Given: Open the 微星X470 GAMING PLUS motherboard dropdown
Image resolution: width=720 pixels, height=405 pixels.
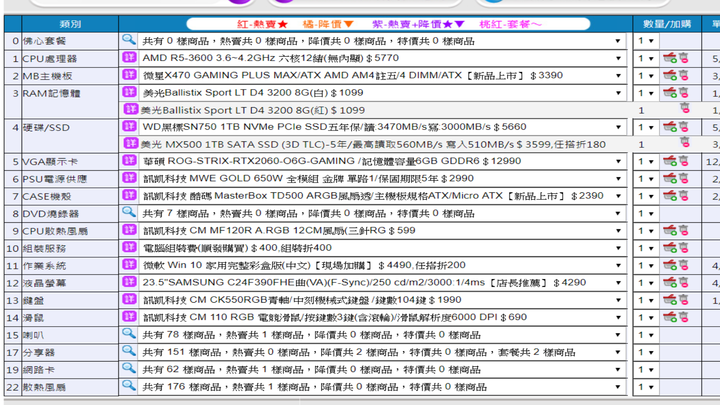Looking at the screenshot, I should point(382,76).
